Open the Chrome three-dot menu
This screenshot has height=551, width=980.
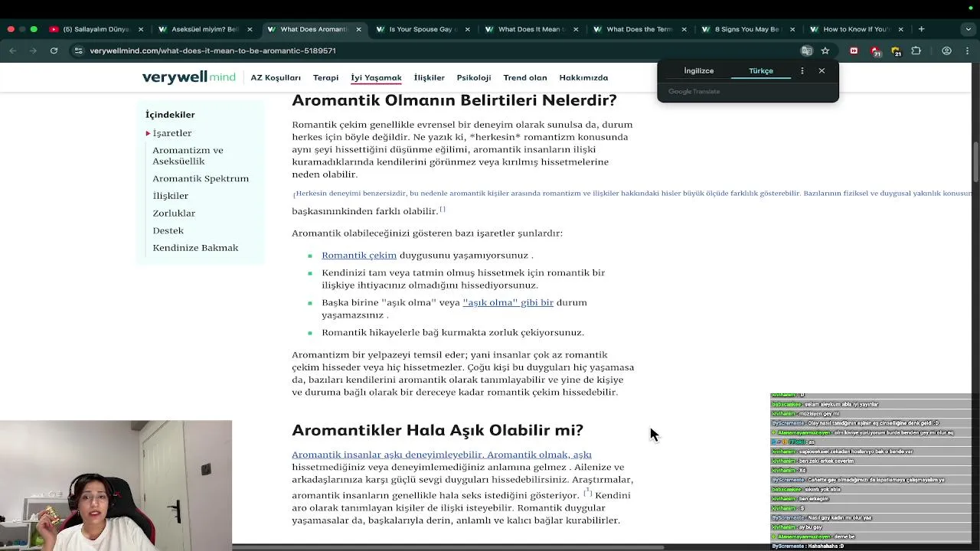(x=968, y=51)
